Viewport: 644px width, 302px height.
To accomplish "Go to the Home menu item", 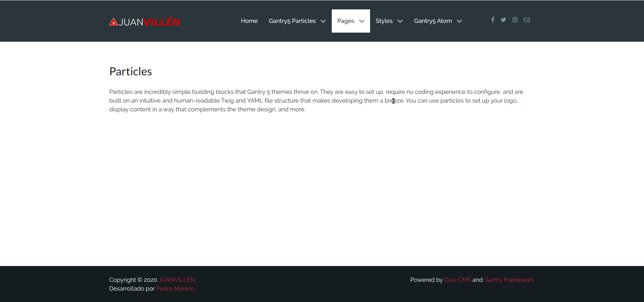I will (249, 21).
